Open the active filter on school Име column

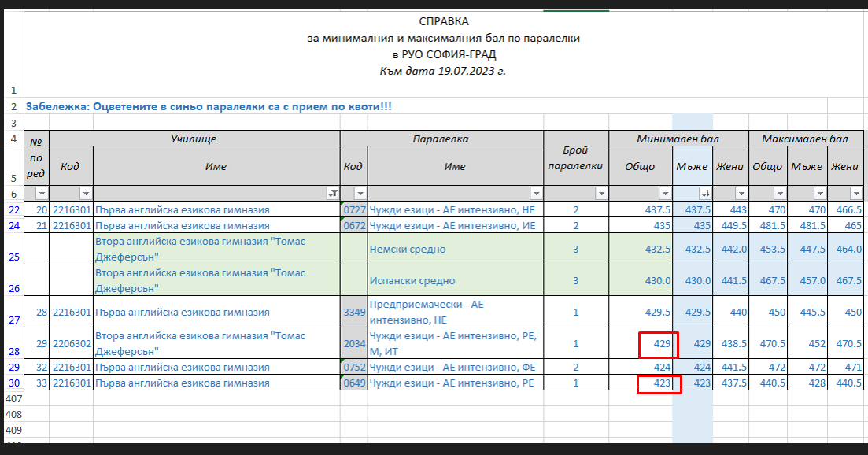(333, 194)
